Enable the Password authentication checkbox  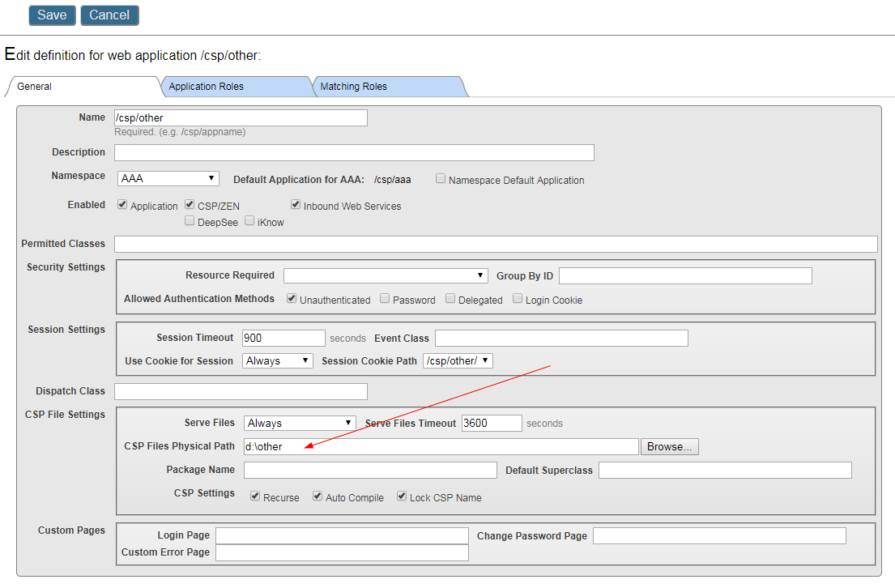[385, 299]
